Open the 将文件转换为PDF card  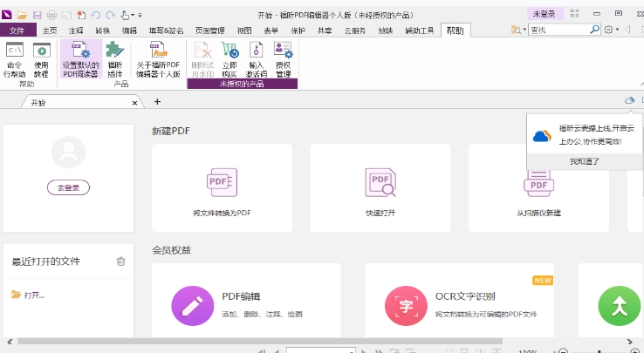[222, 187]
